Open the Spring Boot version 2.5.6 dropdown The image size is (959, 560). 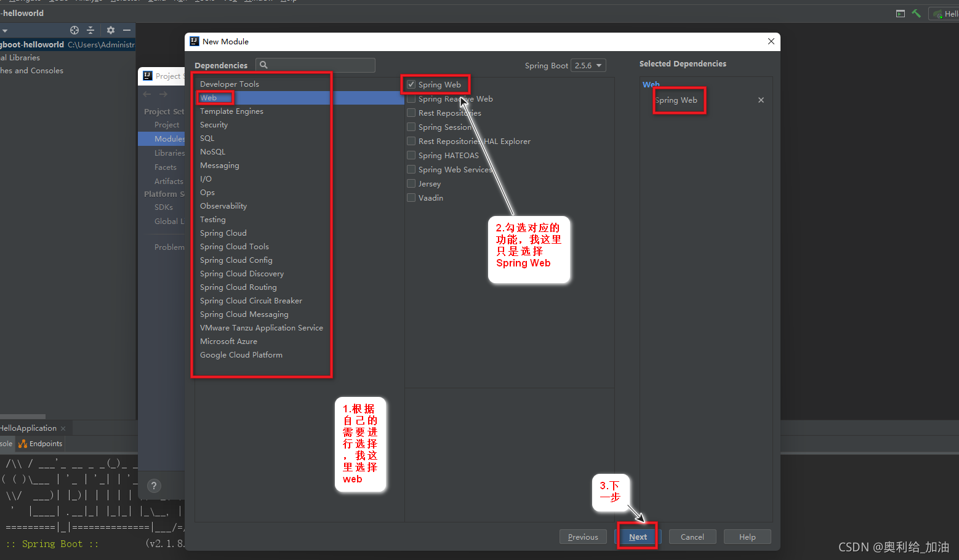coord(588,65)
